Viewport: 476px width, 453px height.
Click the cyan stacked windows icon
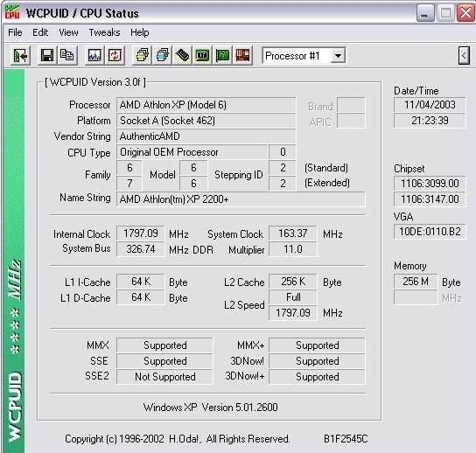point(162,55)
